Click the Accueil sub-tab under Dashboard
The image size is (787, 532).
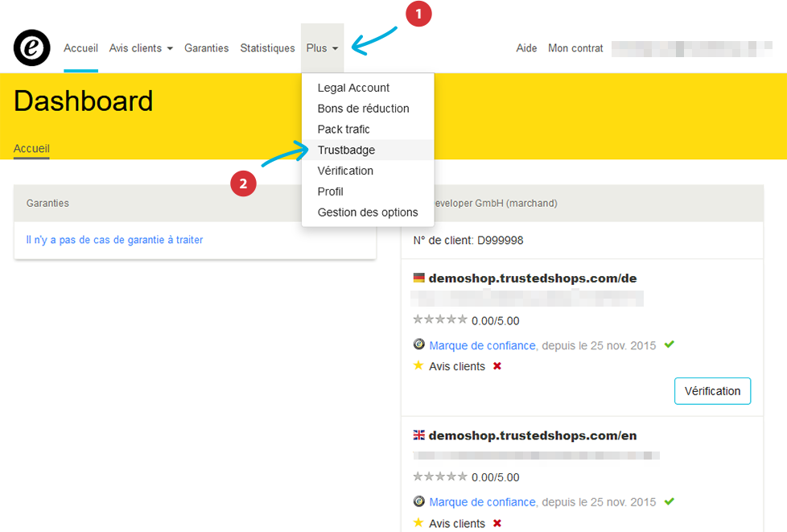pyautogui.click(x=31, y=149)
